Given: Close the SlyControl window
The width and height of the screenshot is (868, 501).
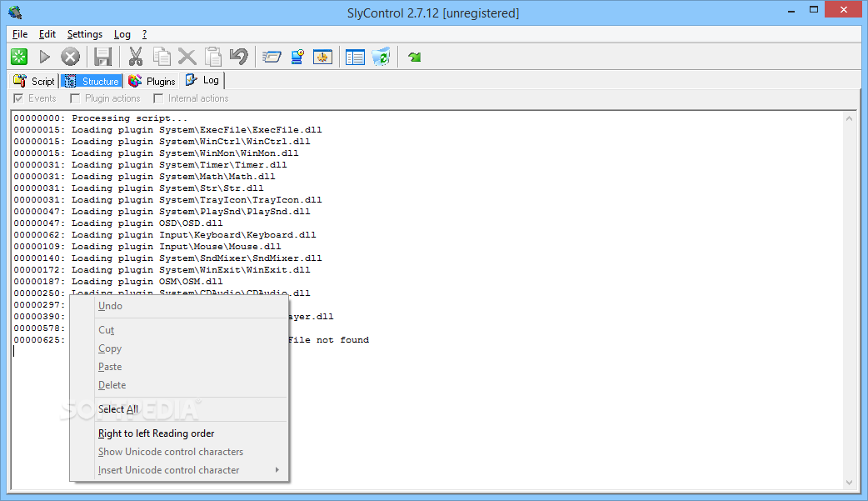Looking at the screenshot, I should (844, 9).
